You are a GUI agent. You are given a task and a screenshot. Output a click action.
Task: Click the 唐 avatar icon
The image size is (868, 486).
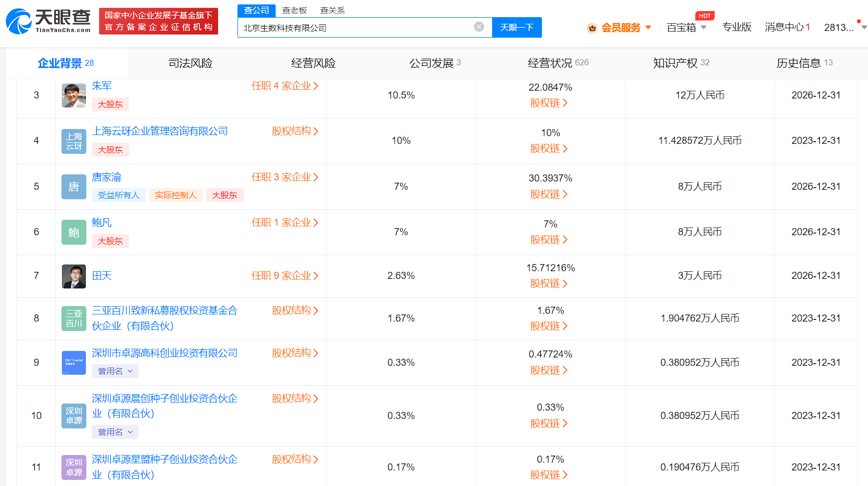coord(74,187)
